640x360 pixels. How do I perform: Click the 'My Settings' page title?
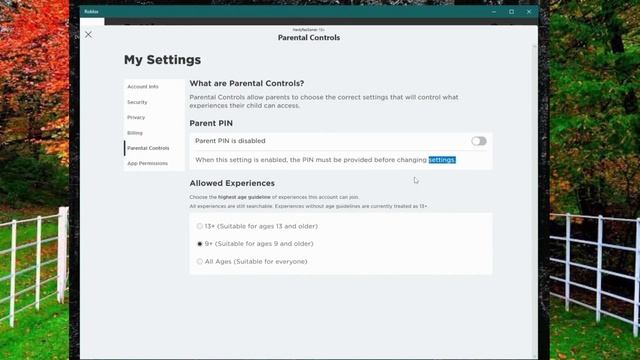162,60
